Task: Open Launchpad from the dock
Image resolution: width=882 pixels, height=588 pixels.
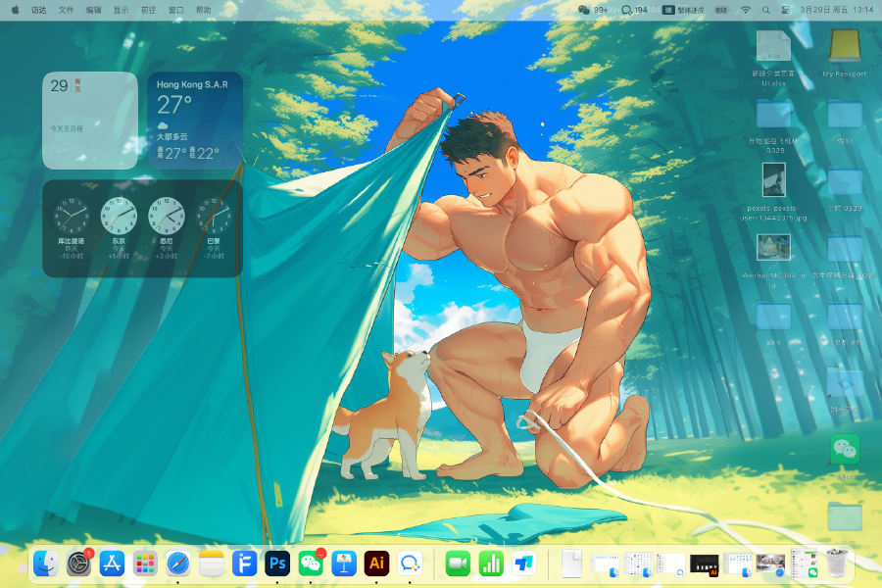Action: [145, 563]
